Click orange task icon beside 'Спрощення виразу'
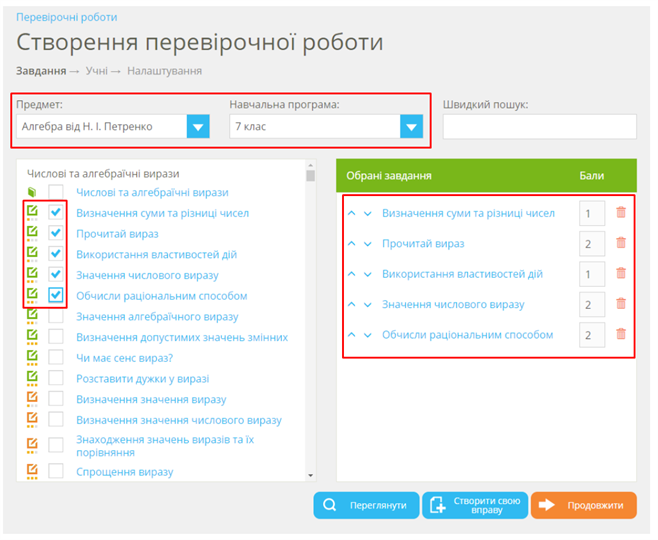This screenshot has height=540, width=658. 32,471
